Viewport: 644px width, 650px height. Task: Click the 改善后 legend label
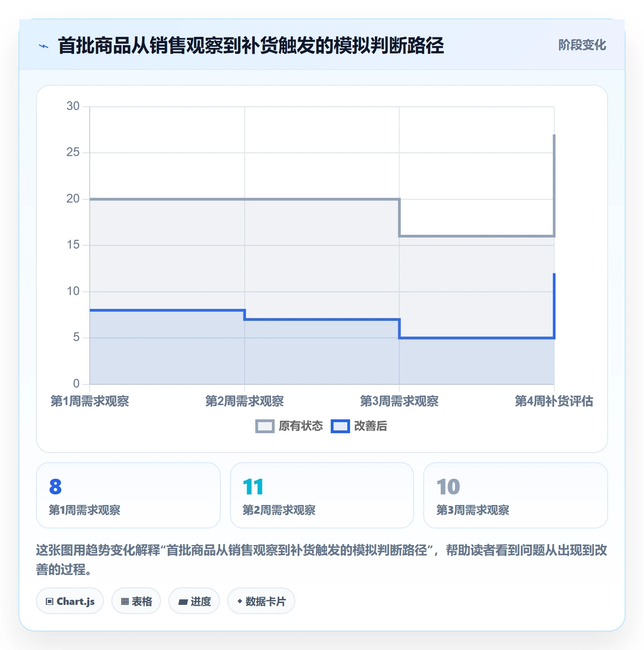tap(370, 426)
